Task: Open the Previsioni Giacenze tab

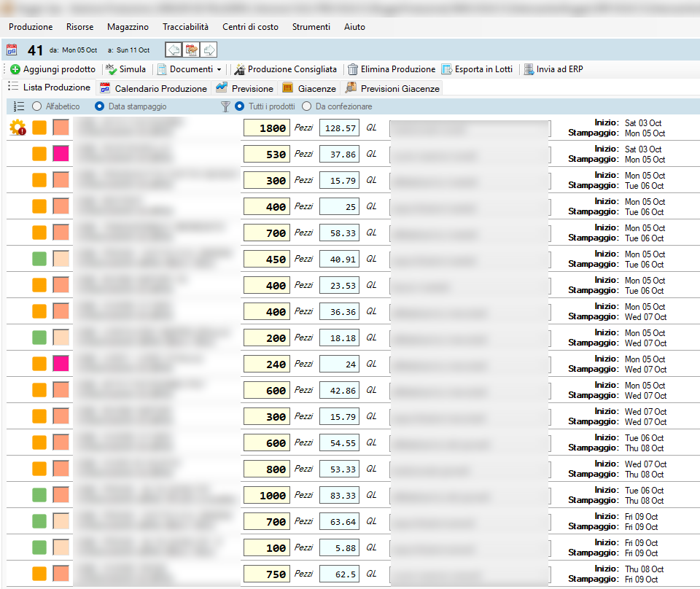Action: pyautogui.click(x=393, y=88)
